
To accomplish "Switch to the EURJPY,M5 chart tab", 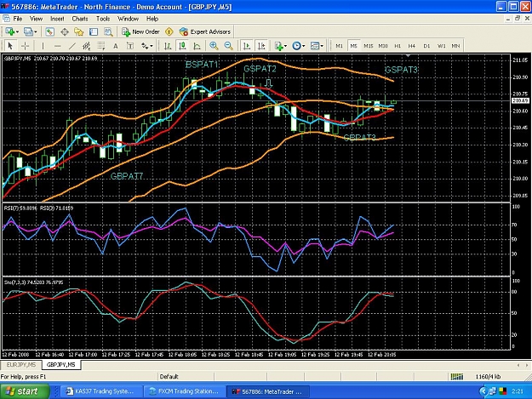I will (21, 365).
